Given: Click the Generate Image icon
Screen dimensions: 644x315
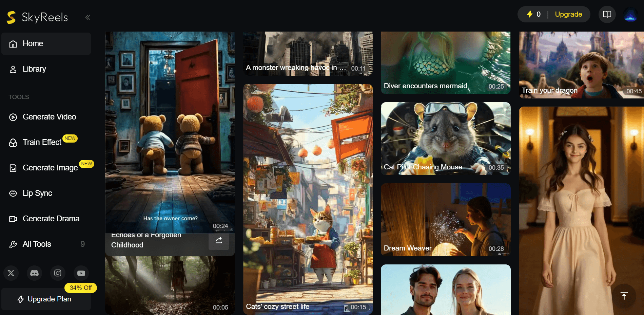Looking at the screenshot, I should [13, 168].
